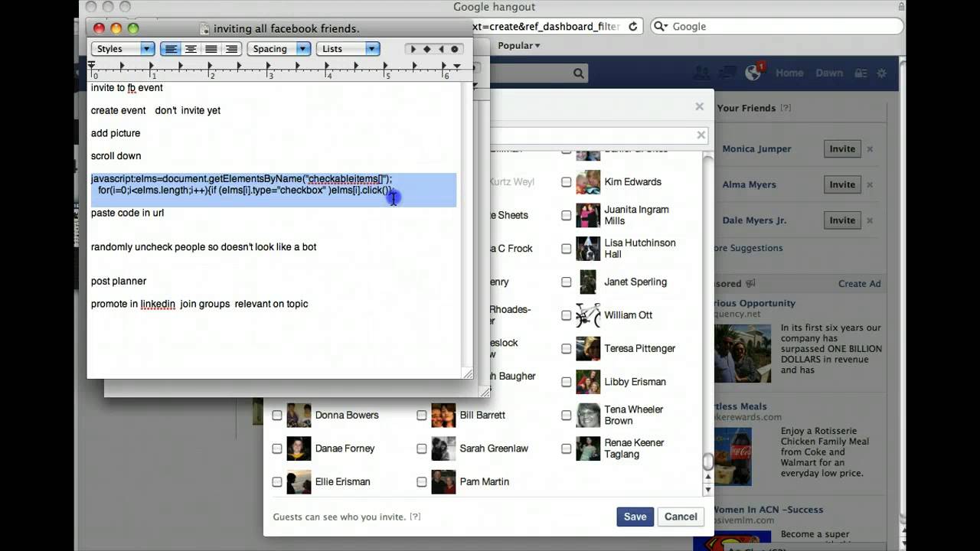Check William Ott checkbox
The width and height of the screenshot is (980, 551).
(567, 315)
